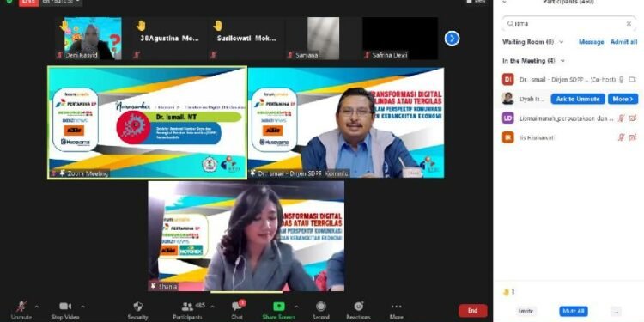Screen dimensions: 644x322
Task: Click camera icon on Dr. Ismail row
Action: click(x=632, y=80)
